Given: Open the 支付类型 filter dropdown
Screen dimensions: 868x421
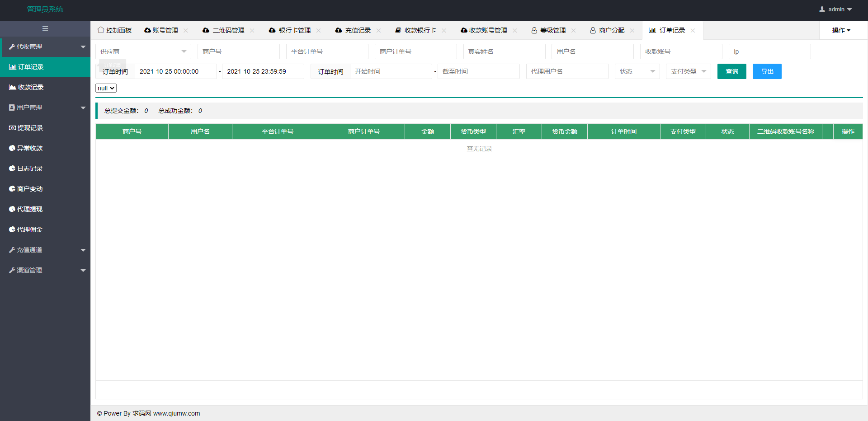Looking at the screenshot, I should click(689, 71).
